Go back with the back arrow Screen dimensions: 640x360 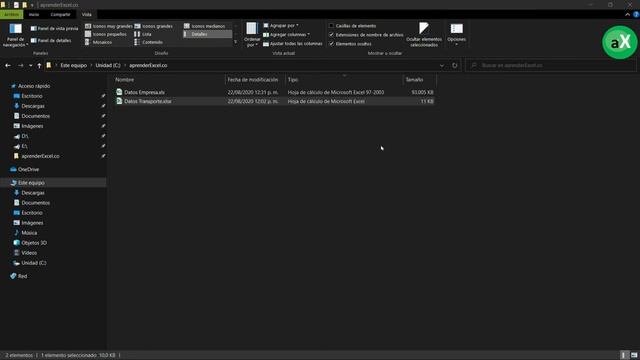pyautogui.click(x=8, y=65)
